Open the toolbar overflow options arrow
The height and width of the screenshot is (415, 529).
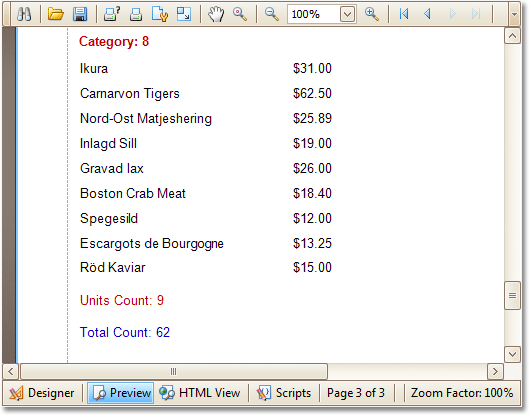pos(514,15)
